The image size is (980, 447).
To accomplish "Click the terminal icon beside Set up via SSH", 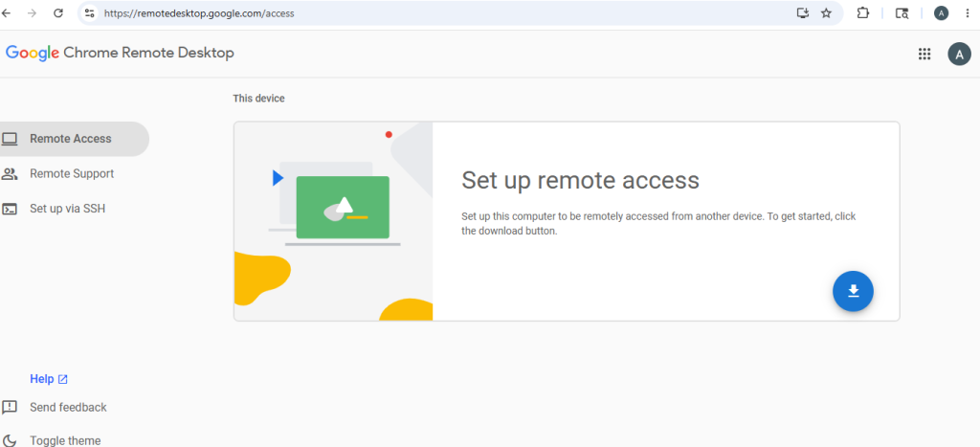I will pyautogui.click(x=10, y=209).
